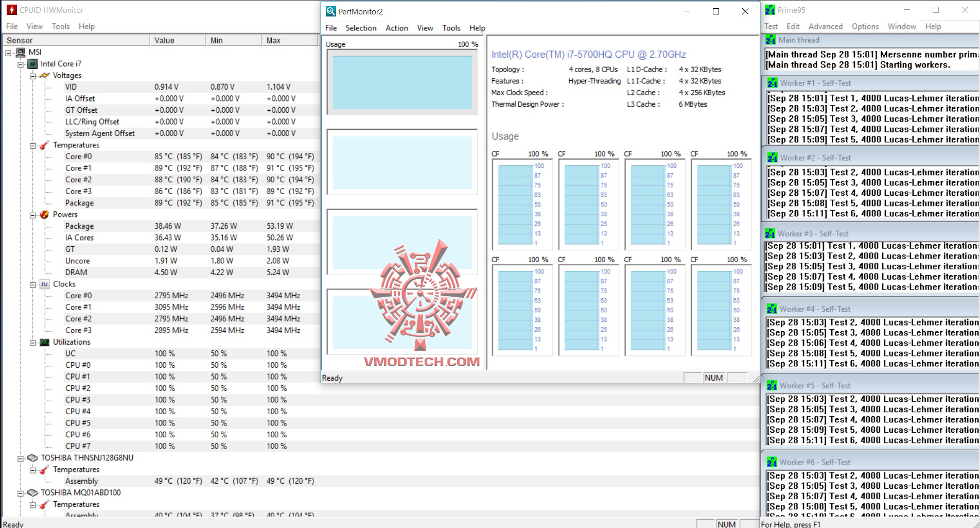Click the Intel Core i7 Temperatures thermometer icon
The width and height of the screenshot is (980, 528).
45,145
